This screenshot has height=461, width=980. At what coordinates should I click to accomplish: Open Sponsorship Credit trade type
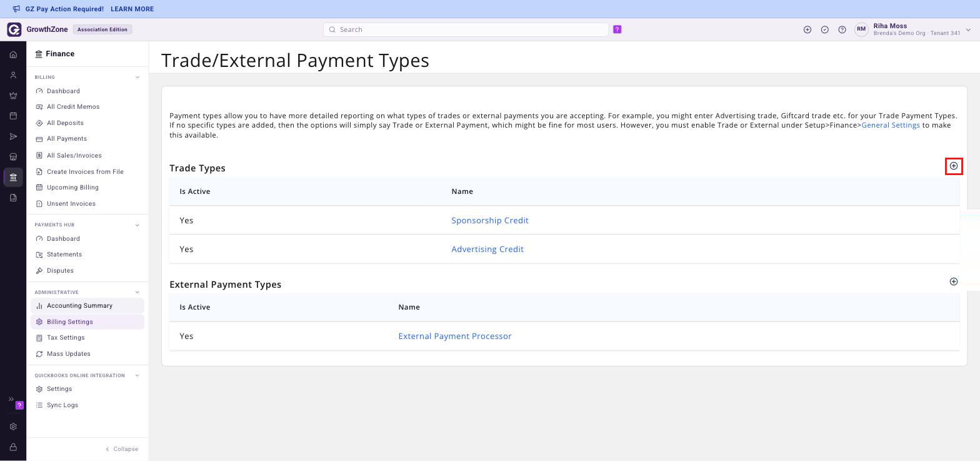point(490,220)
